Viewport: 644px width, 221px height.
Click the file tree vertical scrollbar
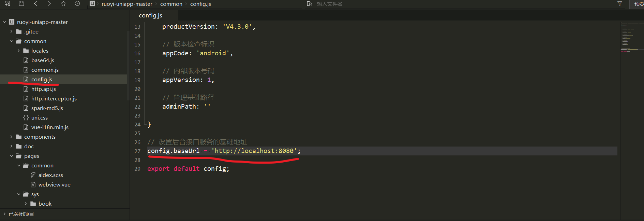[128, 65]
